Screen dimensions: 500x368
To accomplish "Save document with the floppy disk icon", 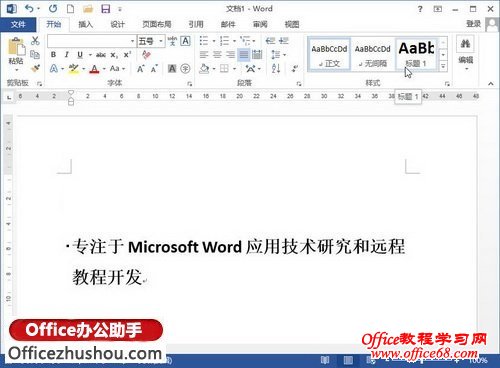I will 106,9.
